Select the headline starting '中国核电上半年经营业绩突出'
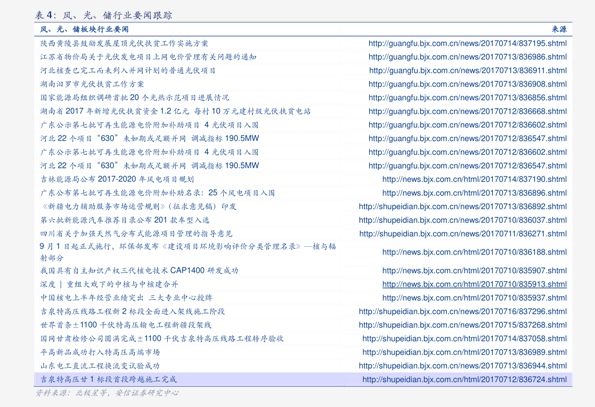Screen dimensions: 595x407 click(126, 298)
